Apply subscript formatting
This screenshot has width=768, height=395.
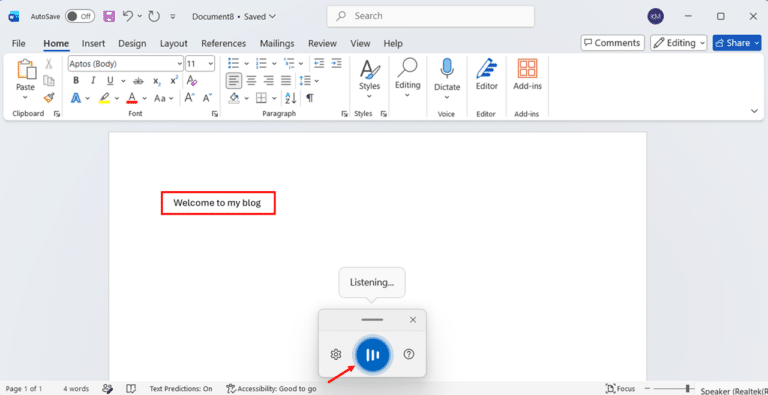156,81
